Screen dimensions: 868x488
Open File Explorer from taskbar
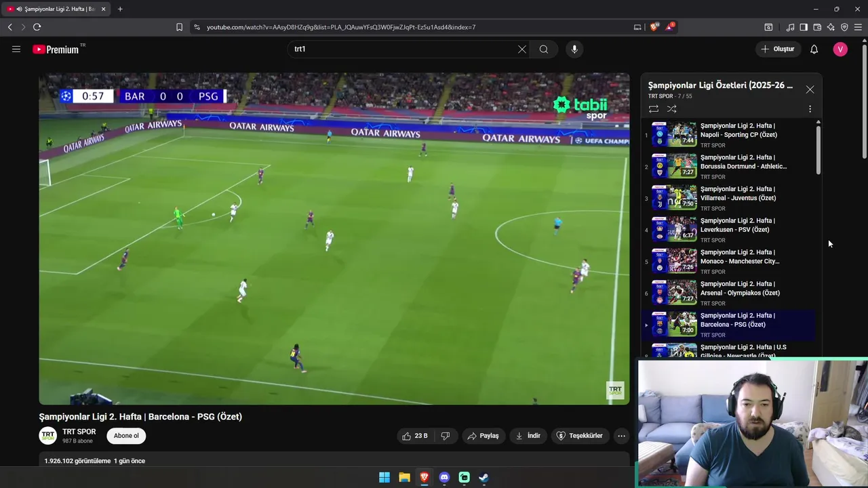(x=404, y=478)
